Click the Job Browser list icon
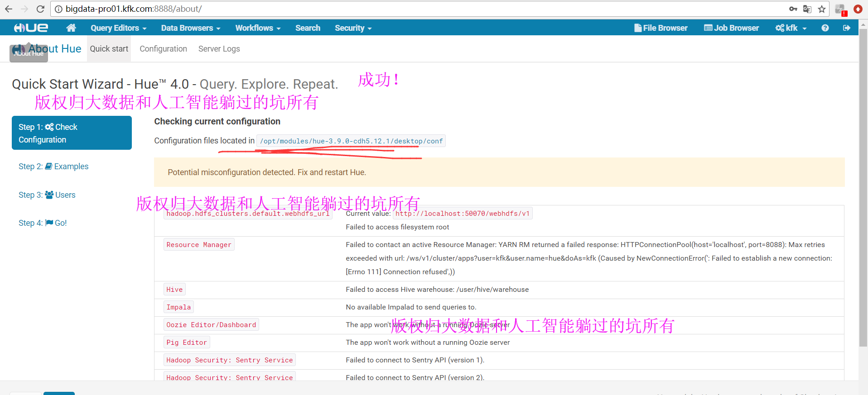Viewport: 868px width, 395px height. pos(708,28)
